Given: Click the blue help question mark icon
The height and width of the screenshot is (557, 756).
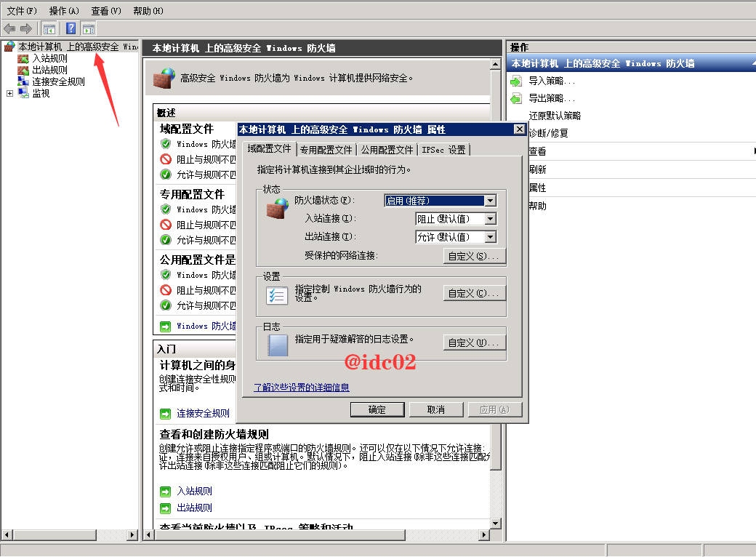Looking at the screenshot, I should coord(71,29).
